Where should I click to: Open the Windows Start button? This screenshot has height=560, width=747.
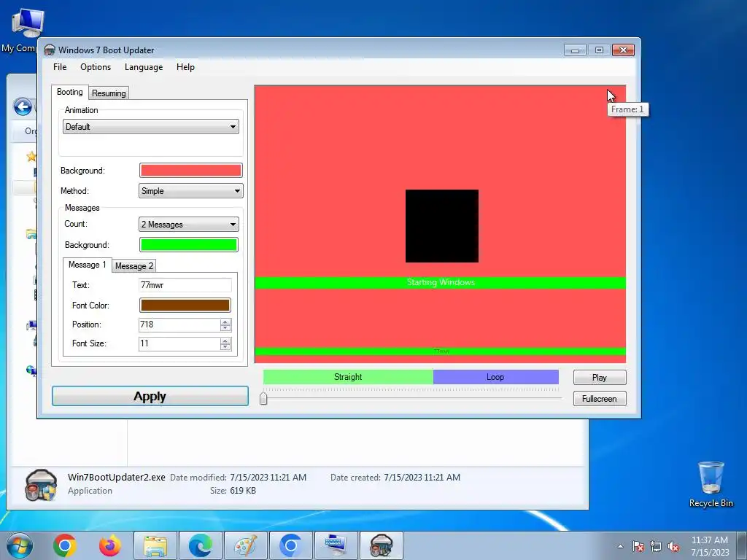(x=20, y=545)
